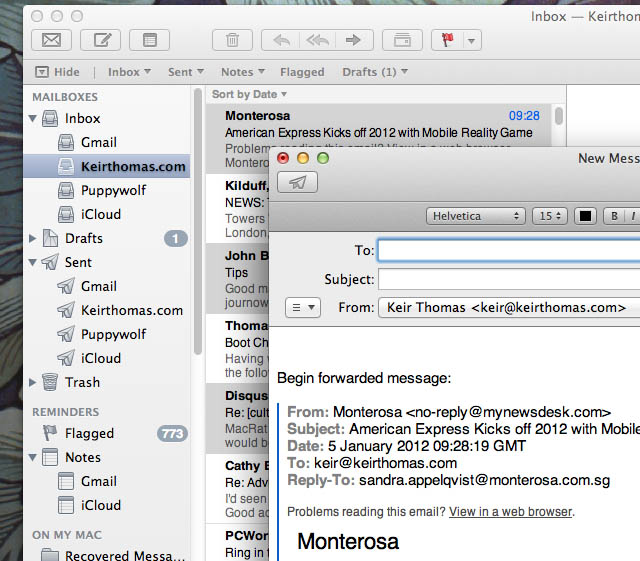
Task: Open header fields customize menu
Action: (x=303, y=307)
